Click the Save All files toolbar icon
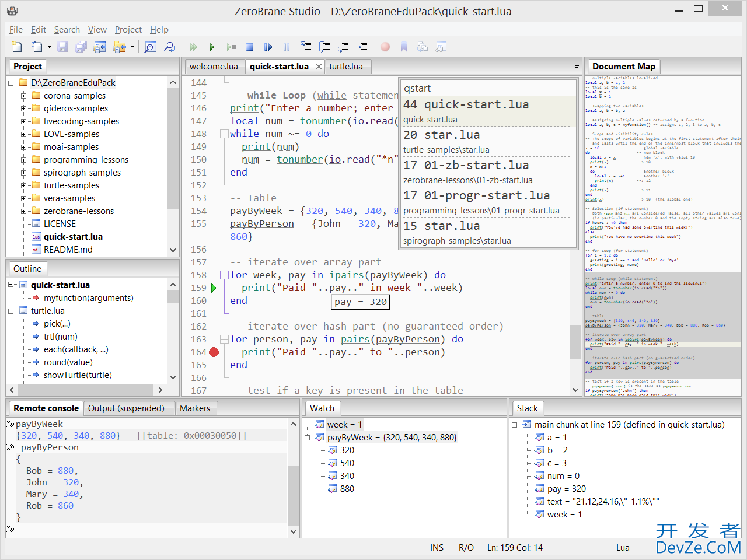The width and height of the screenshot is (747, 560). pyautogui.click(x=81, y=47)
